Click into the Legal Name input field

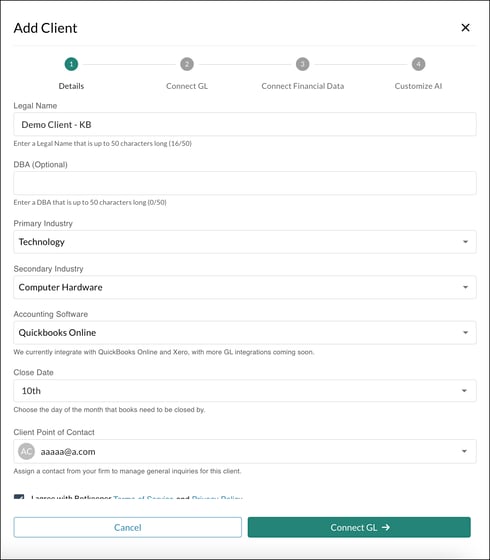click(x=245, y=124)
